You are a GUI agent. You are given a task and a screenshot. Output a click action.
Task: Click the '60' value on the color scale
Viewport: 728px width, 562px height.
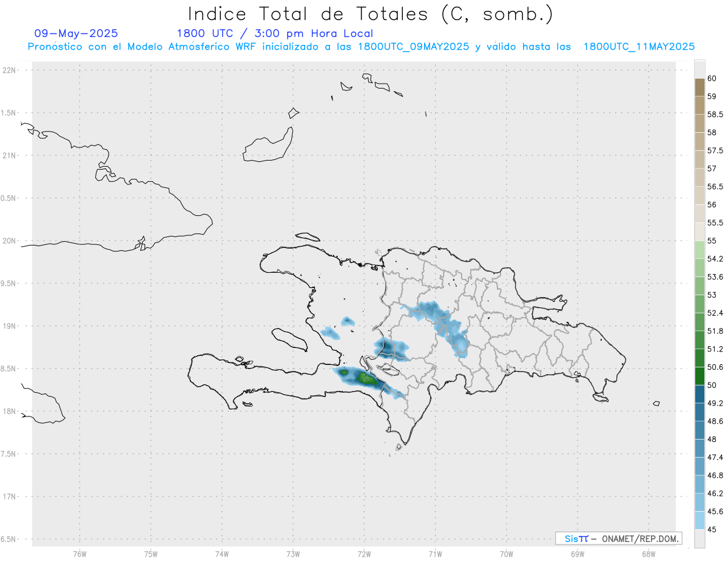[712, 78]
